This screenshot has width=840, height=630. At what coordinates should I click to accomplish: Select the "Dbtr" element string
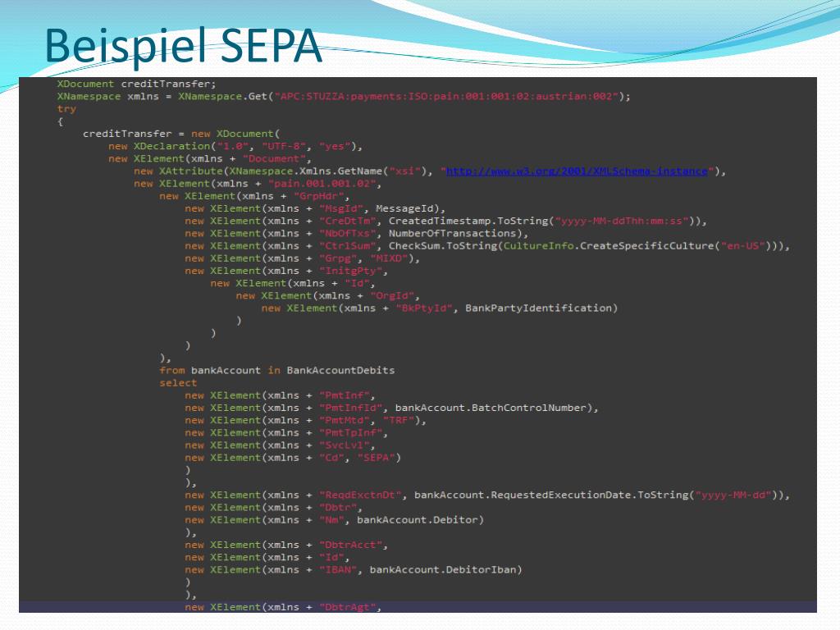click(338, 508)
